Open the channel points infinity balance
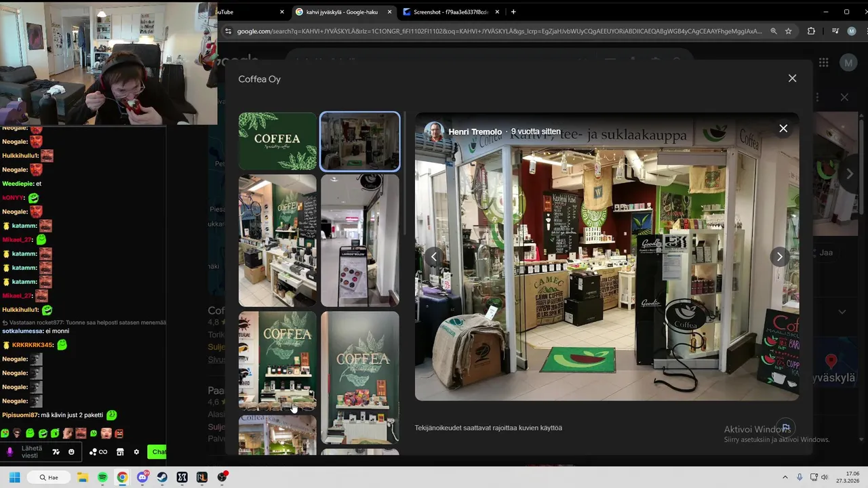The image size is (868, 488). click(x=99, y=452)
